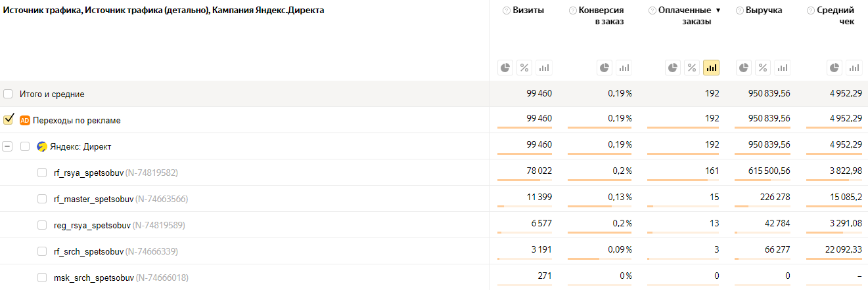Show pie chart for Конверсия в заказ

(x=605, y=68)
